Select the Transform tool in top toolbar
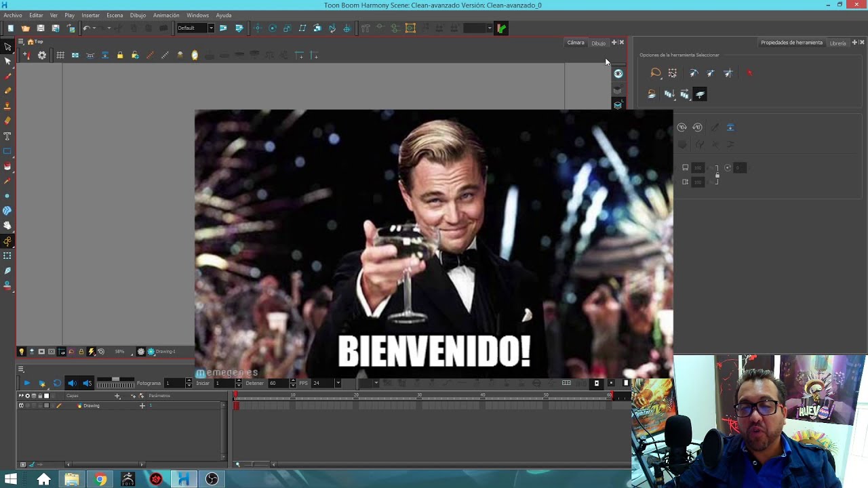Image resolution: width=868 pixels, height=488 pixels. (258, 28)
